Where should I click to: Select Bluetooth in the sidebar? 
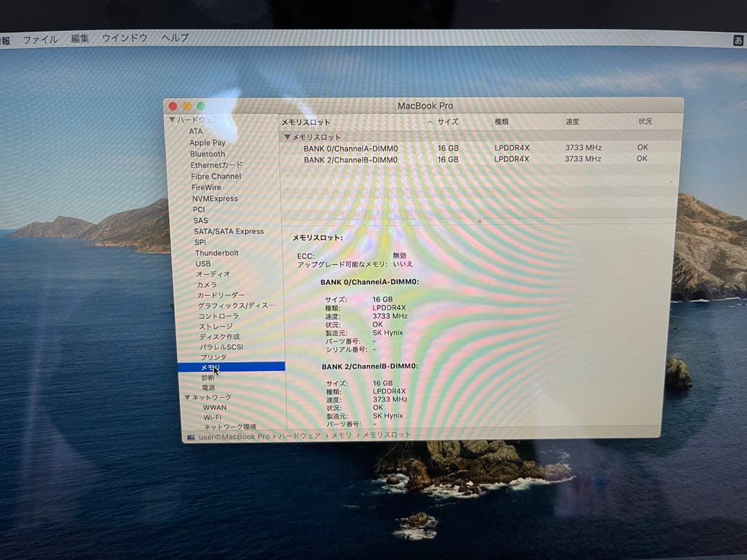click(207, 153)
